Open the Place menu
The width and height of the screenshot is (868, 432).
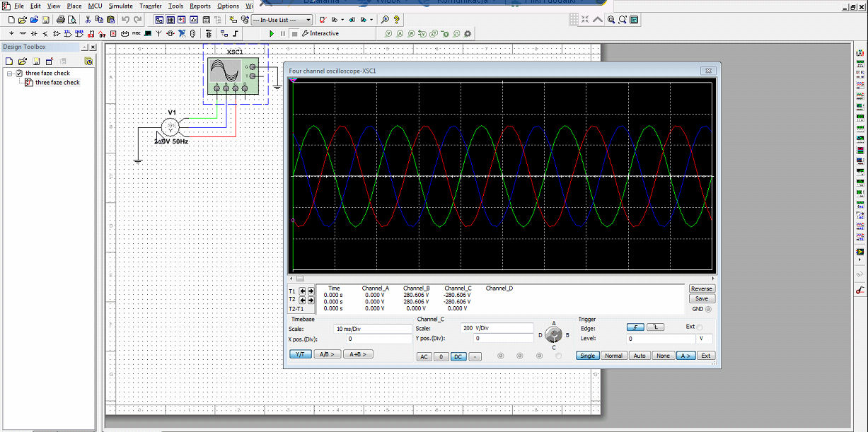74,6
